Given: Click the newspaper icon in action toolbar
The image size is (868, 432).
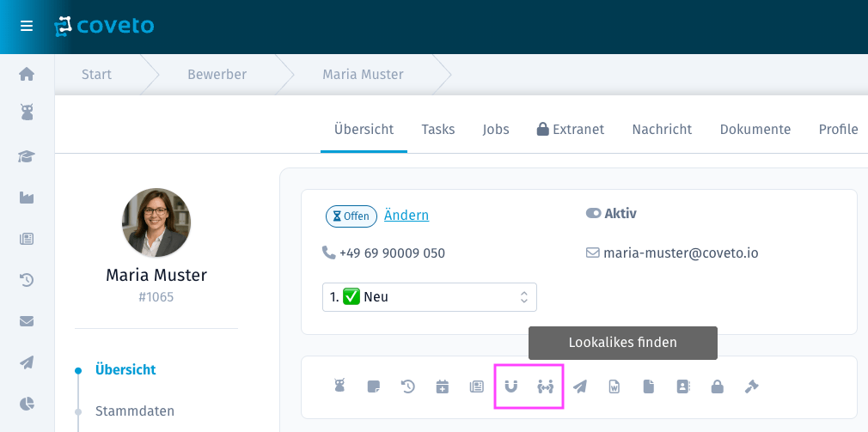Looking at the screenshot, I should coord(477,386).
